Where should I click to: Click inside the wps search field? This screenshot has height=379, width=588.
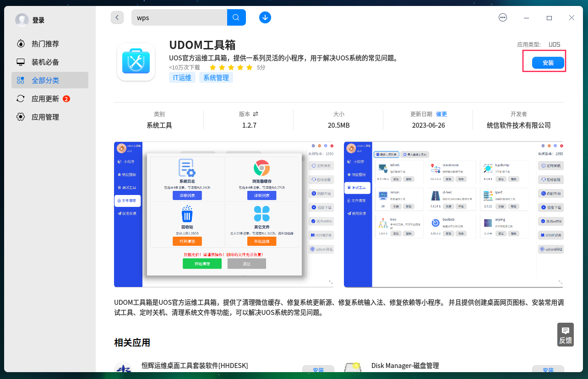coord(179,17)
